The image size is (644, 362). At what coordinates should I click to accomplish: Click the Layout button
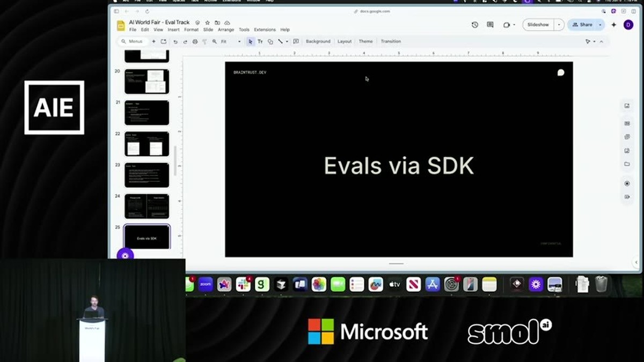pos(345,41)
